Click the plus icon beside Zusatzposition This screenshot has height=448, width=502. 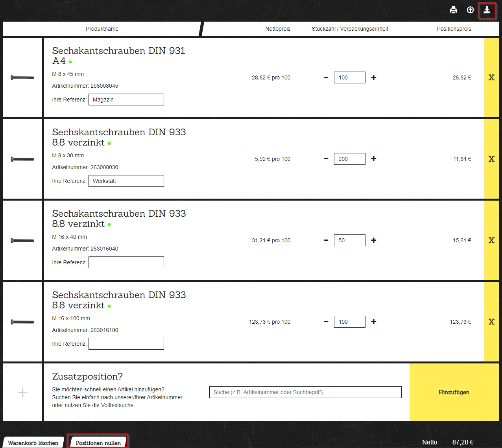[22, 392]
